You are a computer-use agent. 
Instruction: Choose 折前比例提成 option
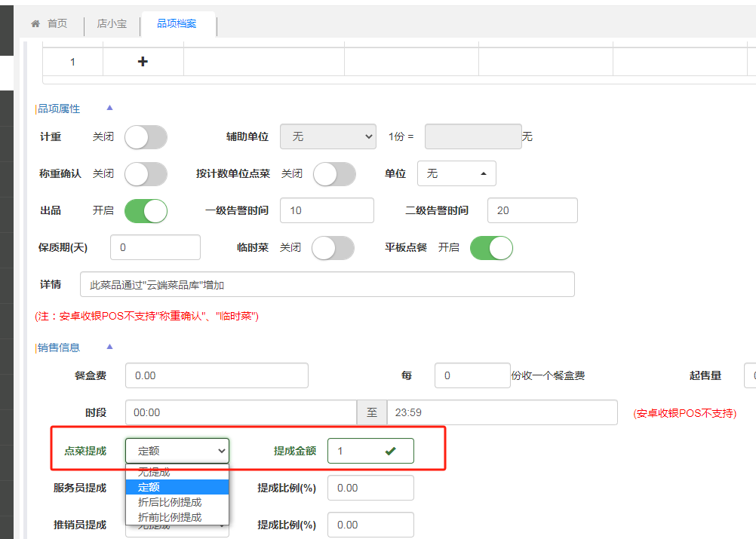point(170,517)
